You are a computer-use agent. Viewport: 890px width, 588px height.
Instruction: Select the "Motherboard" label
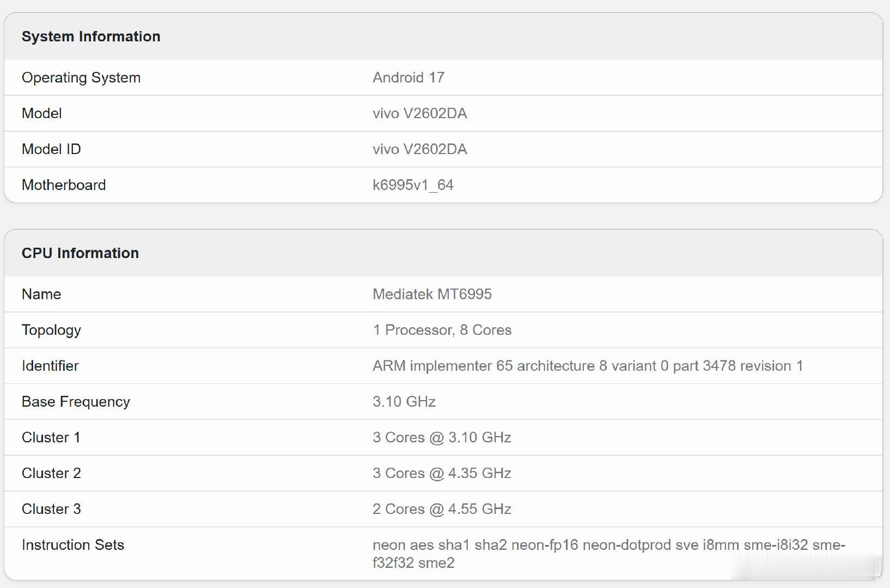64,185
